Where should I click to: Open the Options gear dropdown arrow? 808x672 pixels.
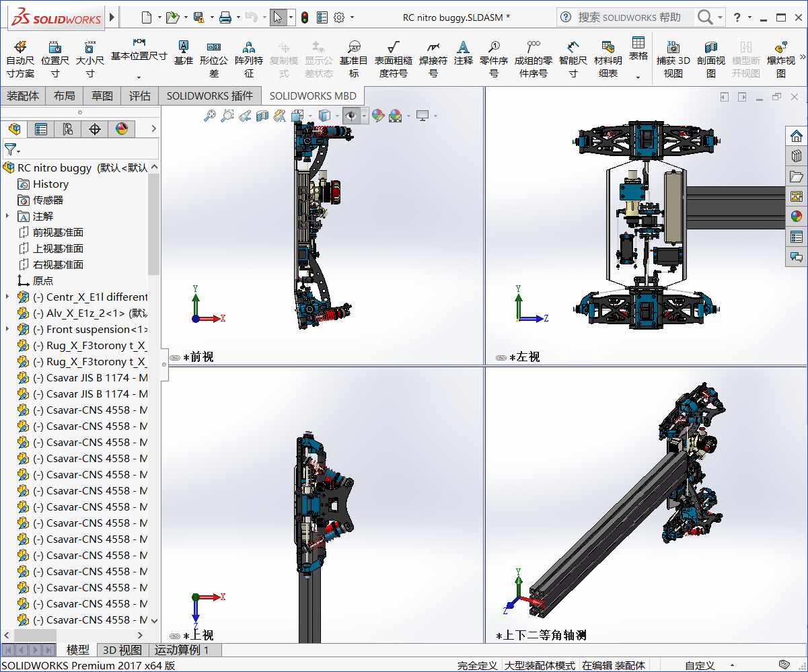click(x=353, y=17)
